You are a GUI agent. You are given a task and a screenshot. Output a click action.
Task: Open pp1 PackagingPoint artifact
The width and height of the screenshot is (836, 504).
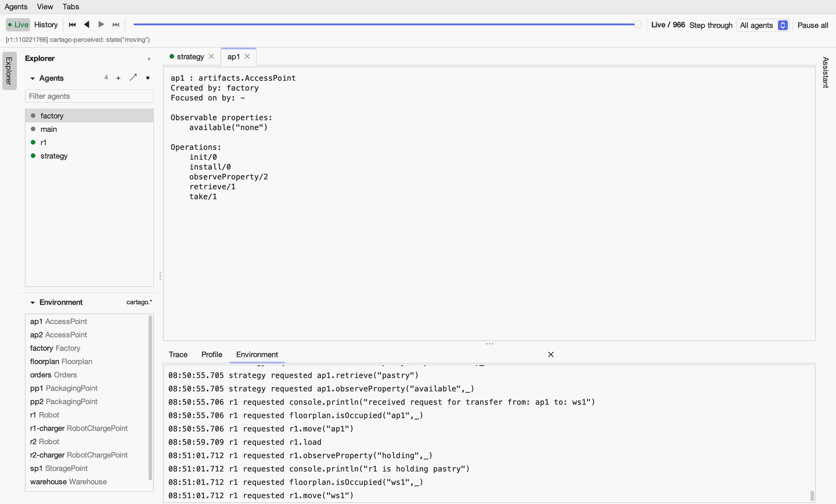tap(87, 388)
